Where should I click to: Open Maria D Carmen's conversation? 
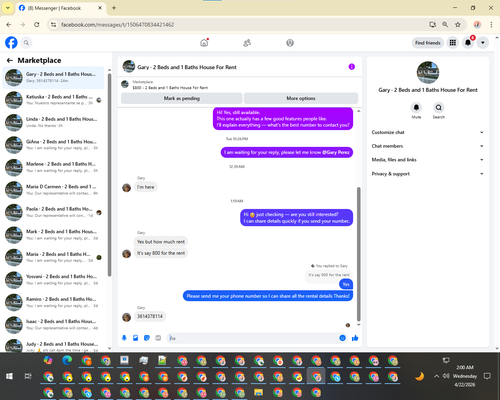[x=53, y=190]
